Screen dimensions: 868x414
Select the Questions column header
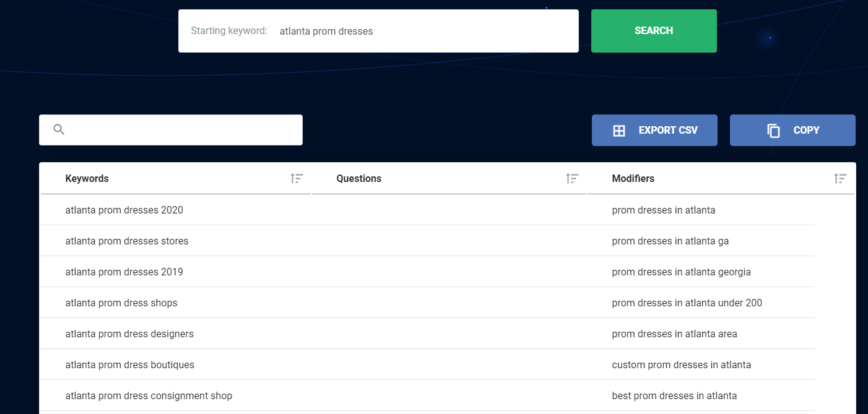(x=359, y=179)
